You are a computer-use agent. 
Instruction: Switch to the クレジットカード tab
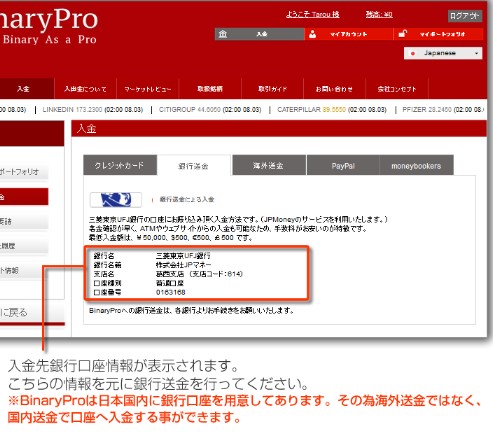point(120,165)
